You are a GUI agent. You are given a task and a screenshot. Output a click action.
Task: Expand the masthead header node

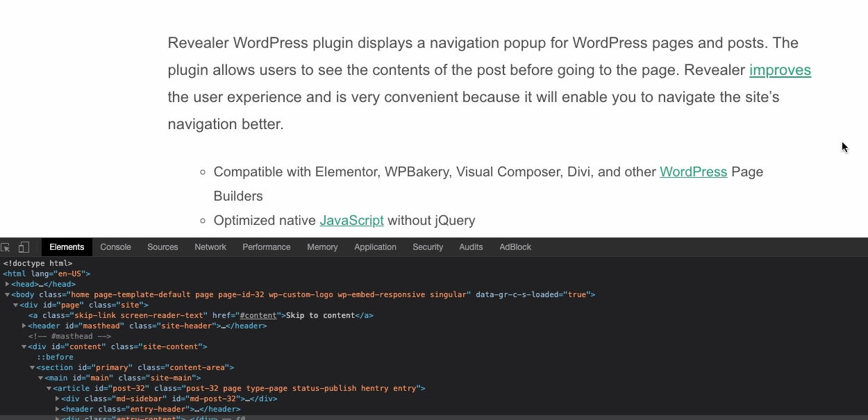click(24, 326)
